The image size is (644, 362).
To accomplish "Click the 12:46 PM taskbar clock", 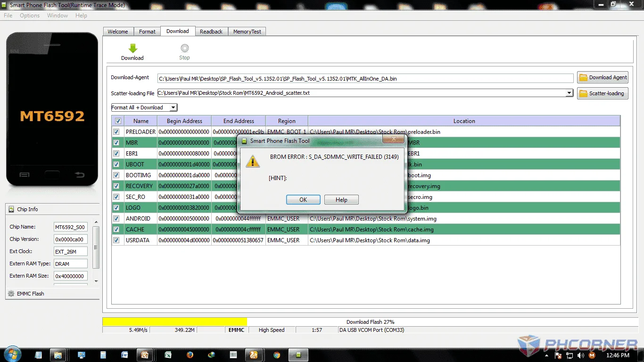I will [618, 355].
